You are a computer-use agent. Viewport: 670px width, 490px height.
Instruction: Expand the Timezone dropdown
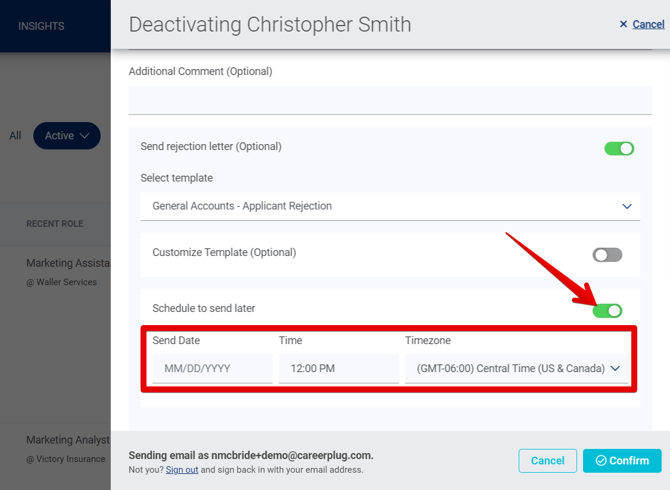pyautogui.click(x=516, y=368)
